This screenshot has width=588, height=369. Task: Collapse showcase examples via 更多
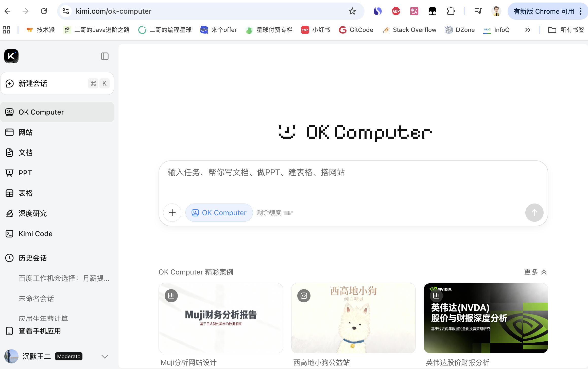[535, 272]
